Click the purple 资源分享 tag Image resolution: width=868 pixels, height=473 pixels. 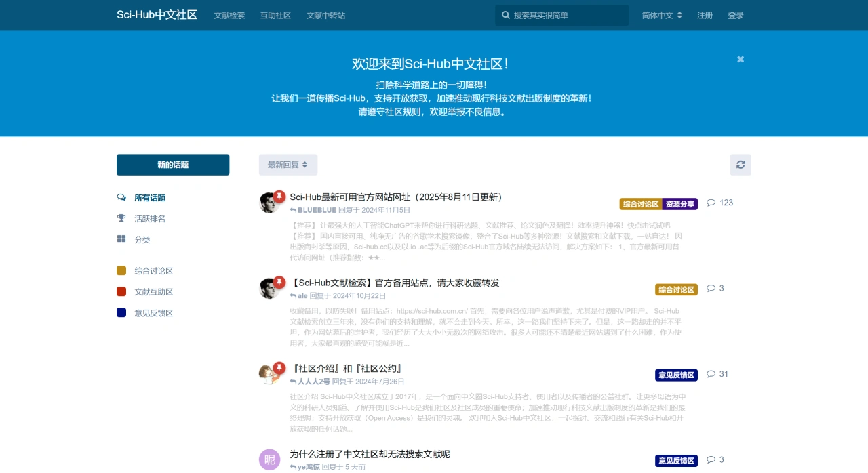tap(680, 204)
